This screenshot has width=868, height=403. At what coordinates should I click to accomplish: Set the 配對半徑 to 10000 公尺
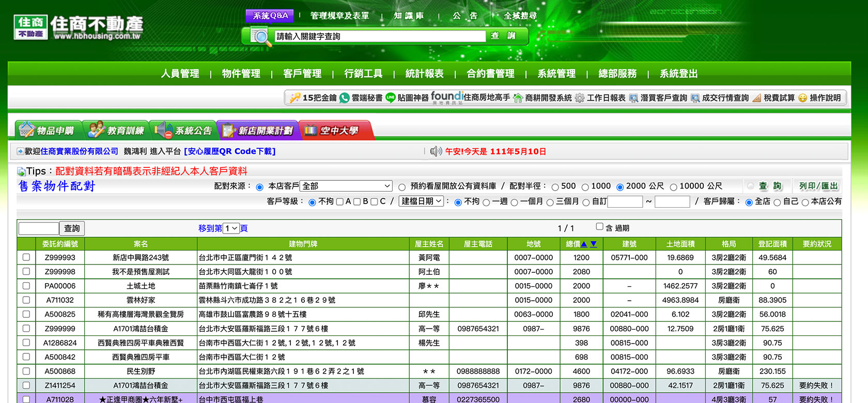(x=673, y=187)
